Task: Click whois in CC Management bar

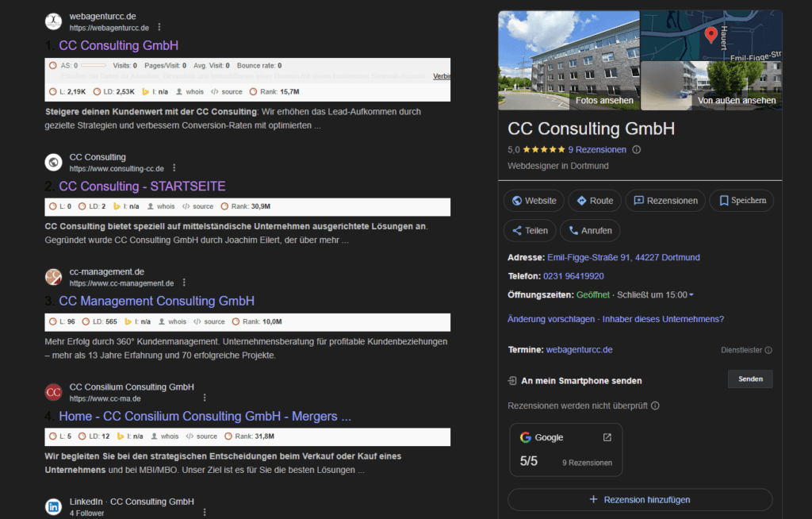Action: tap(172, 321)
